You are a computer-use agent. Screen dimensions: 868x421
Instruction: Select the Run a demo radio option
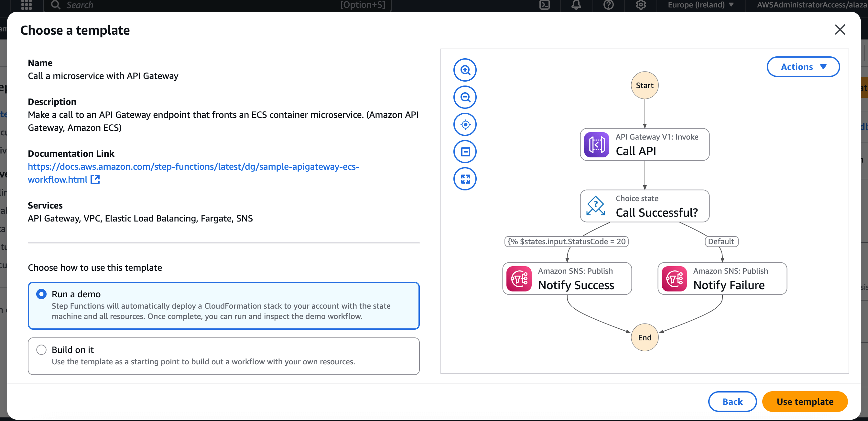pos(41,294)
